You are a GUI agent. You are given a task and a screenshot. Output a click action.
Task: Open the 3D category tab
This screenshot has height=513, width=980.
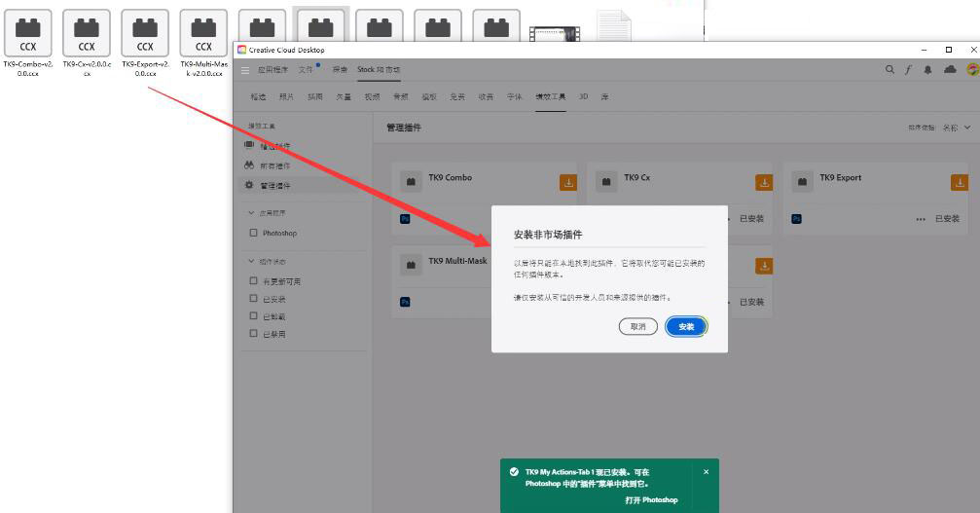click(x=583, y=96)
